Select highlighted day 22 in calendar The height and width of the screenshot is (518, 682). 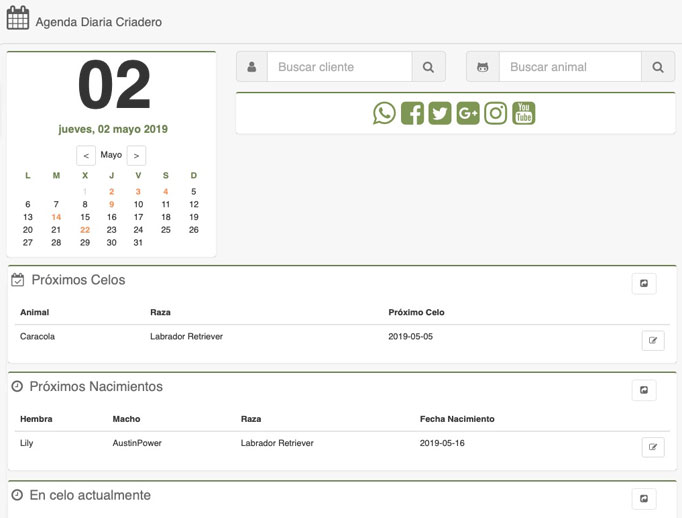85,230
